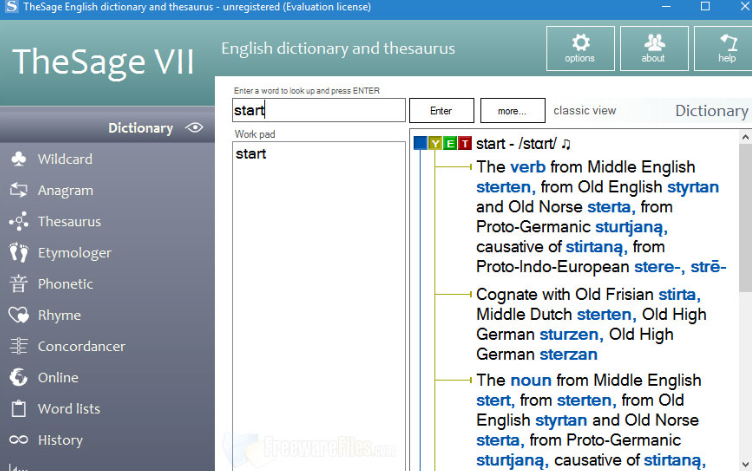Click the TheSage app title bar icon
This screenshot has width=752, height=471.
11,6
